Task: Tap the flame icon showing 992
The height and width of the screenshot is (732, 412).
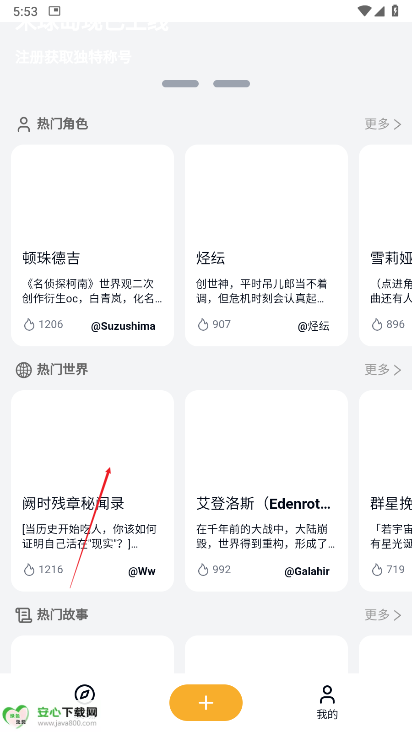Action: (203, 570)
